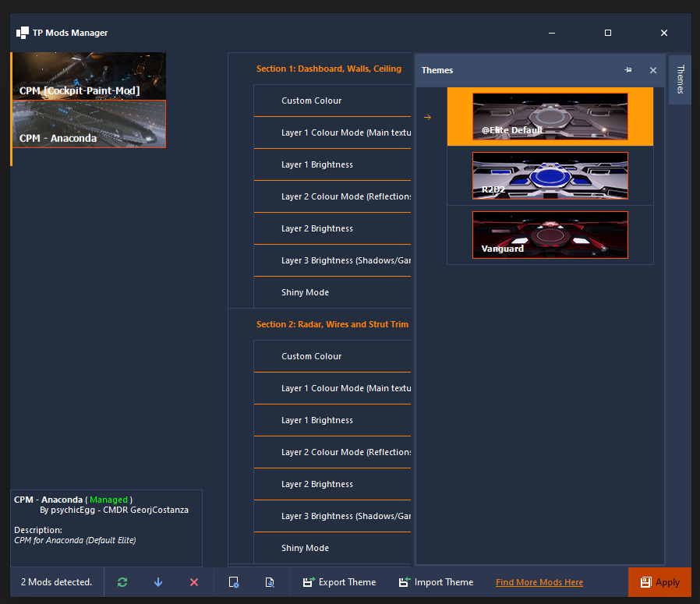This screenshot has width=700, height=604.
Task: Click the red X remove mod icon
Action: pos(194,582)
